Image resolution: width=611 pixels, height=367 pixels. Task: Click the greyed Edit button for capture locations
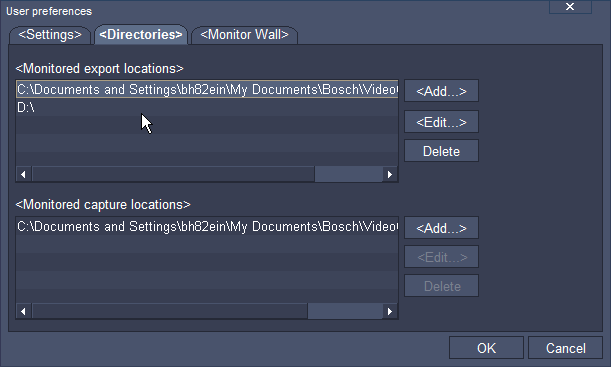click(x=441, y=257)
